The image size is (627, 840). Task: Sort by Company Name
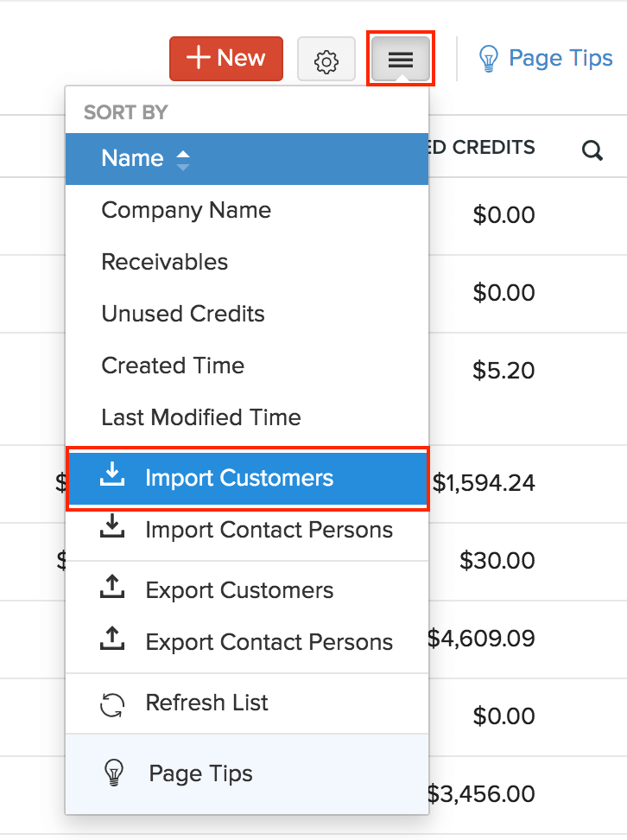(186, 210)
